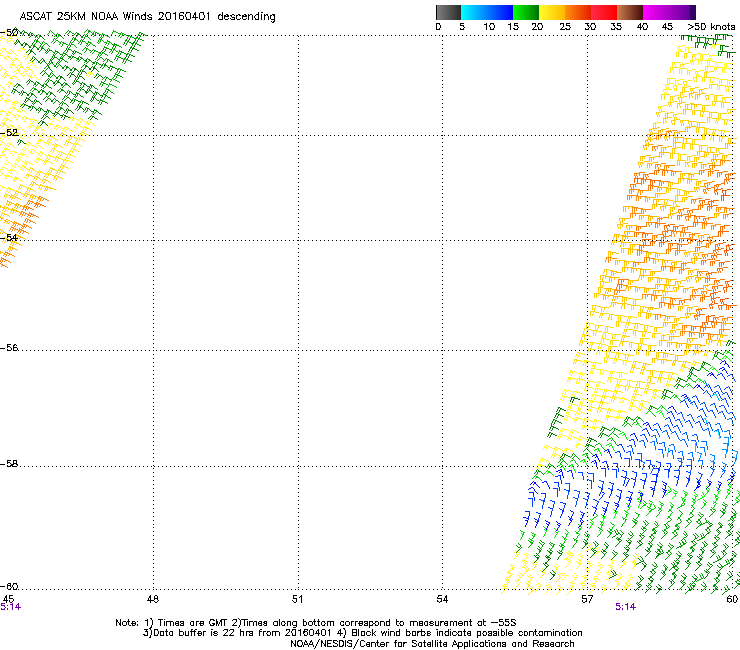Click the '51' longitude label
The height and width of the screenshot is (650, 740).
click(x=297, y=599)
